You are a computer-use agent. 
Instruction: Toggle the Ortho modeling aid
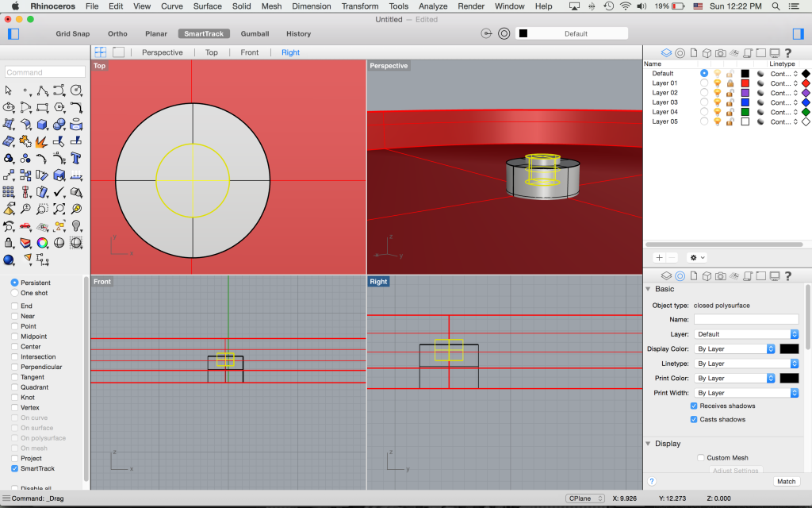[117, 33]
